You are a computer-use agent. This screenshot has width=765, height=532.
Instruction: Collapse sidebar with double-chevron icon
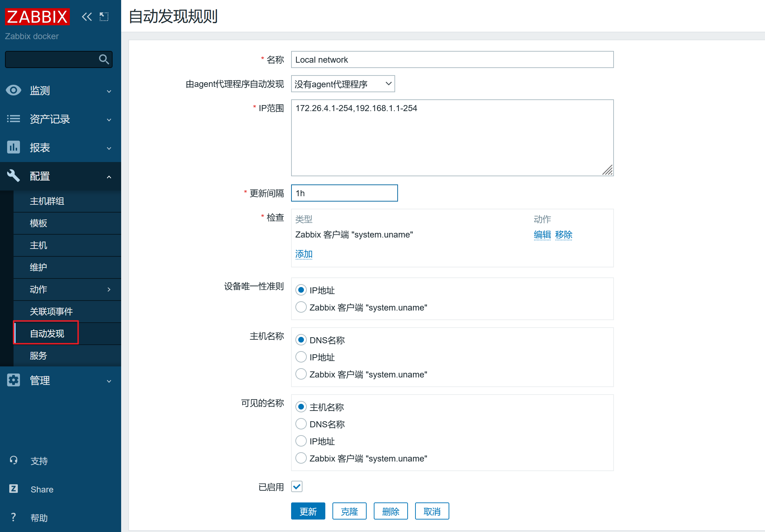(x=87, y=17)
